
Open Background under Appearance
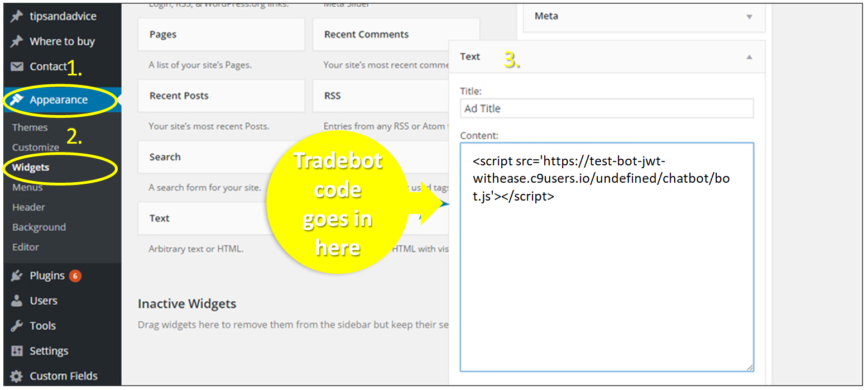click(x=39, y=227)
